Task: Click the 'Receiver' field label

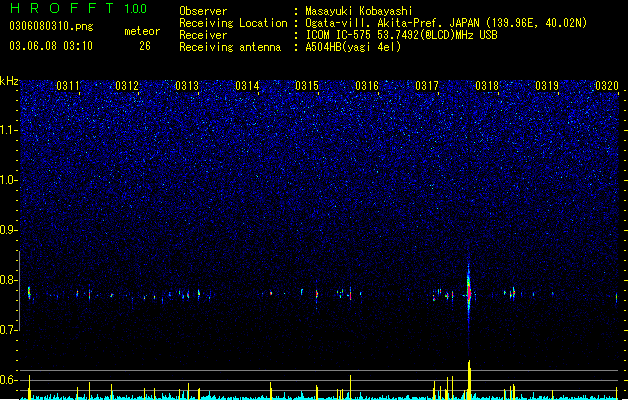Action: click(x=203, y=35)
